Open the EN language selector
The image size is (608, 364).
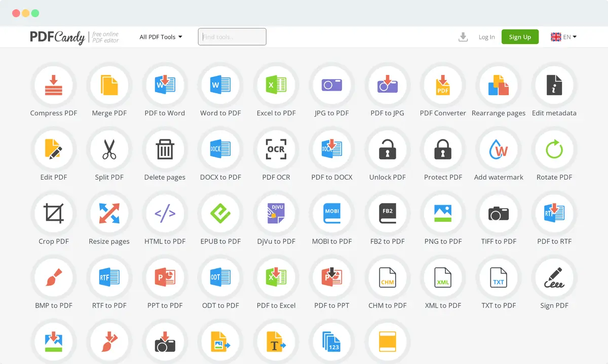563,37
